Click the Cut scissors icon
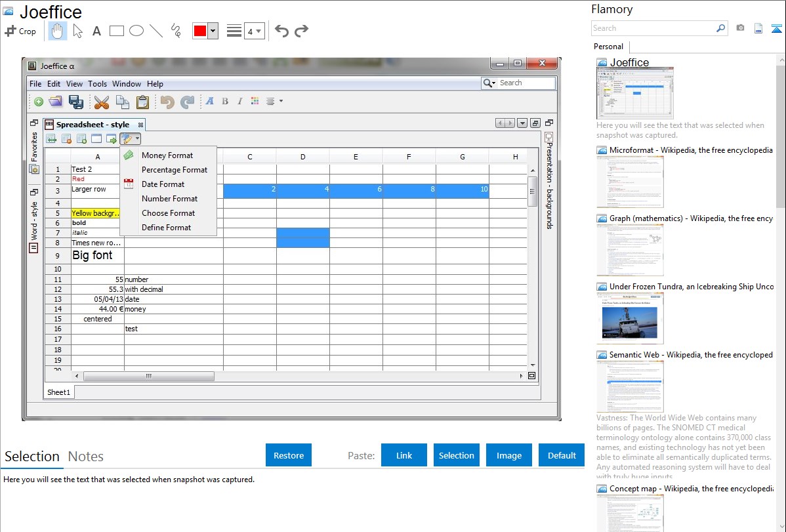The width and height of the screenshot is (786, 532). click(x=101, y=102)
